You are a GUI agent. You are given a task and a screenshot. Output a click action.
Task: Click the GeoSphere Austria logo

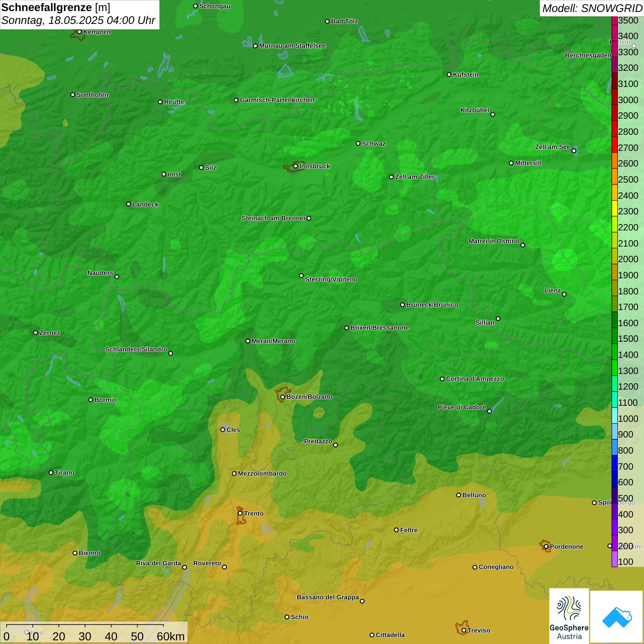click(569, 616)
